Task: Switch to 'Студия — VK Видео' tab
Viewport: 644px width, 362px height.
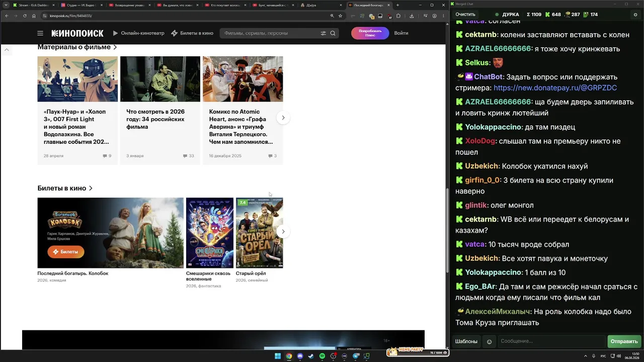Action: [81, 5]
